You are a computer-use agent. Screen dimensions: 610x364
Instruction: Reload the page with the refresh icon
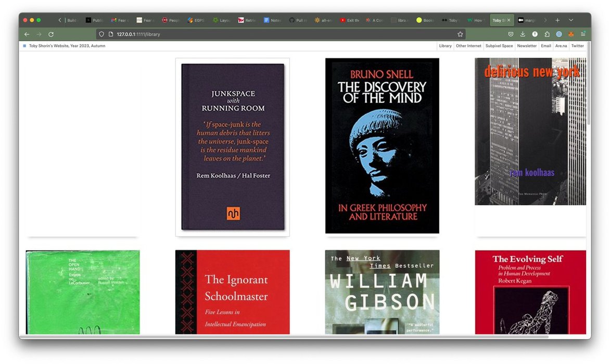(51, 34)
